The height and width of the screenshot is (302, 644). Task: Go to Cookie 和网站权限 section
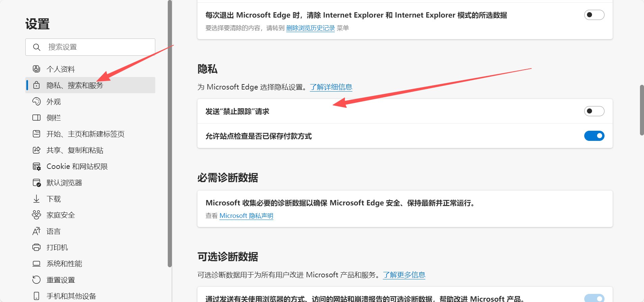pyautogui.click(x=90, y=166)
